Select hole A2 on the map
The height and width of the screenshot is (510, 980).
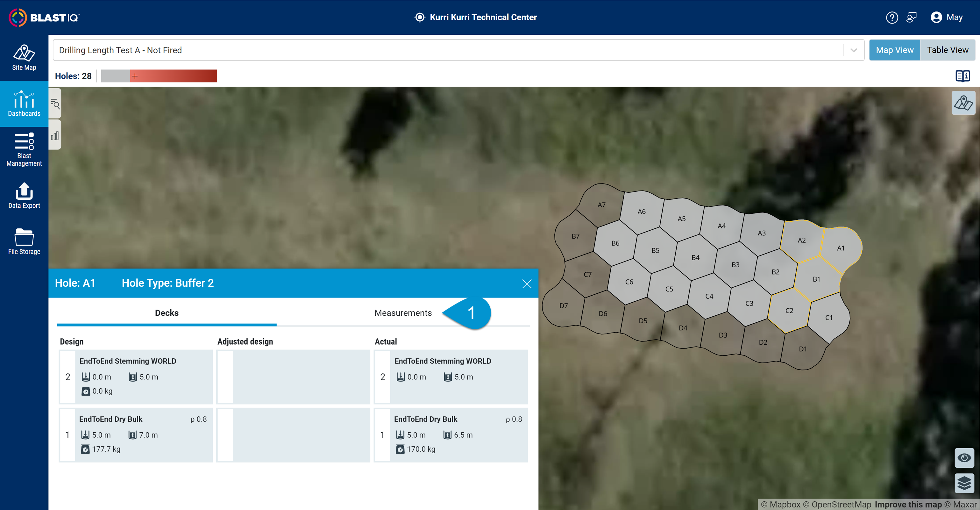click(802, 241)
